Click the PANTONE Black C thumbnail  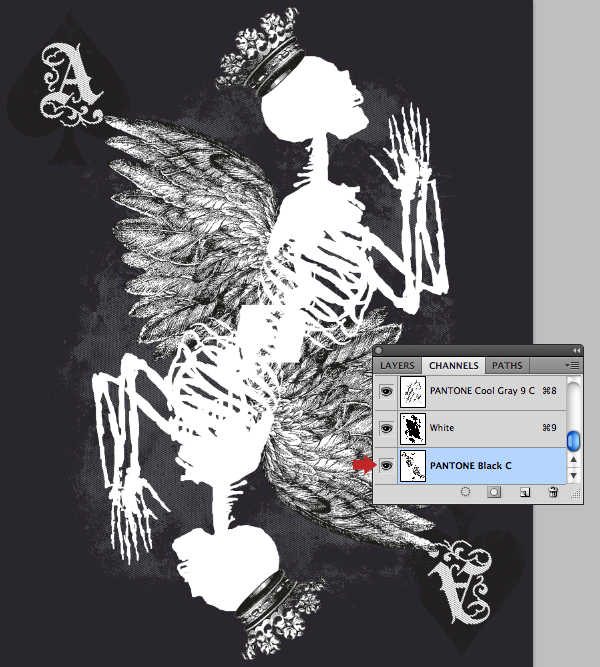(x=413, y=466)
